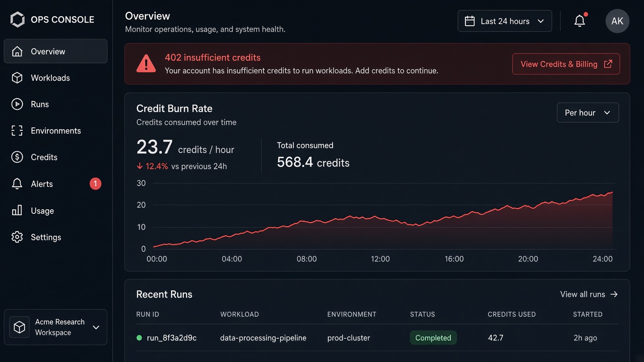The height and width of the screenshot is (362, 644).
Task: Click the STARTED column header
Action: (588, 314)
